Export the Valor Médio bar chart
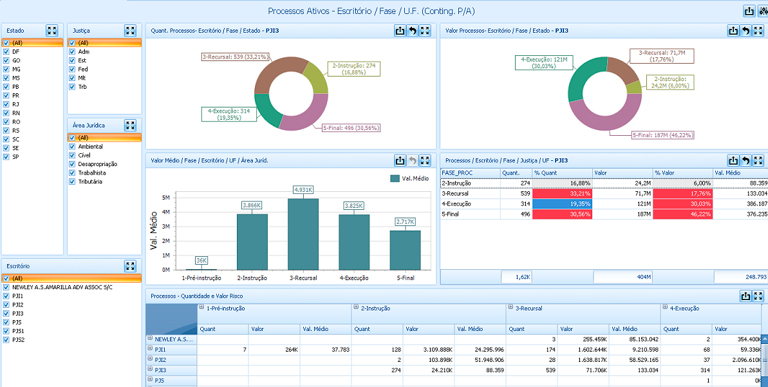This screenshot has height=387, width=768. click(x=400, y=160)
